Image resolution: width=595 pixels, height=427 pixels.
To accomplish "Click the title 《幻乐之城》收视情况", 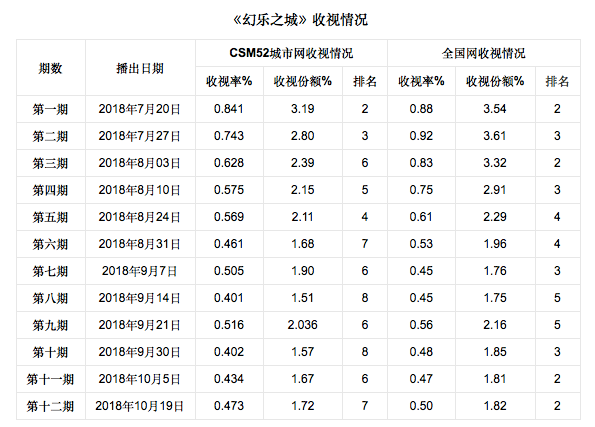I will (x=300, y=20).
